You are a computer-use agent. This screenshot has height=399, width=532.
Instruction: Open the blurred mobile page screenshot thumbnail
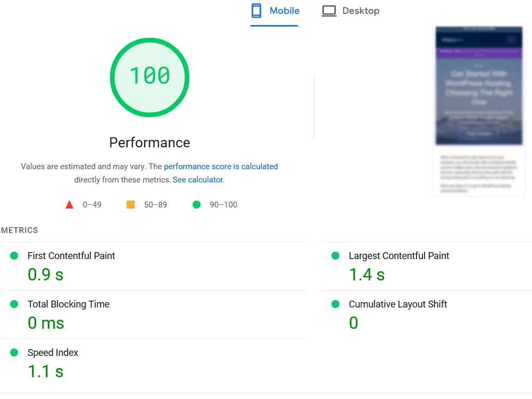(479, 111)
